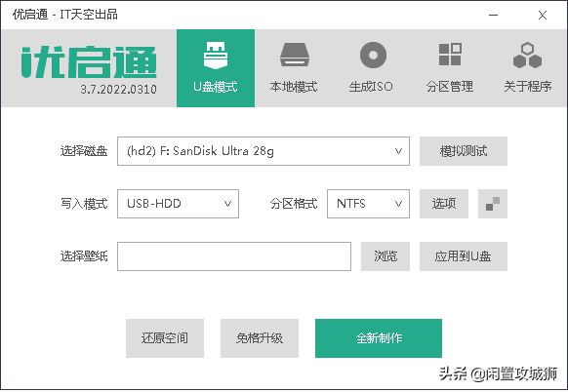Open the 分区格式 NTFS dropdown
The image size is (568, 392).
pyautogui.click(x=368, y=204)
